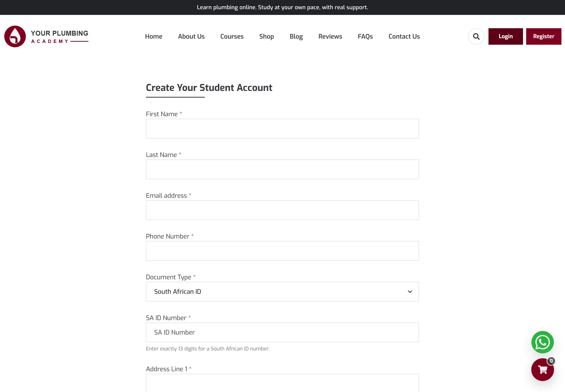Viewport: 565px width, 392px height.
Task: Open the FAQs page
Action: tap(365, 36)
